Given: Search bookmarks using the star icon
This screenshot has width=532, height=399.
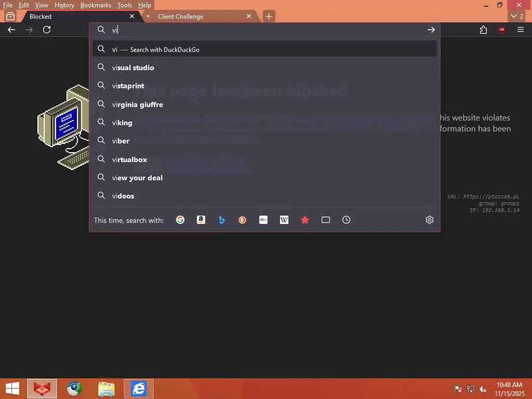Looking at the screenshot, I should [305, 220].
